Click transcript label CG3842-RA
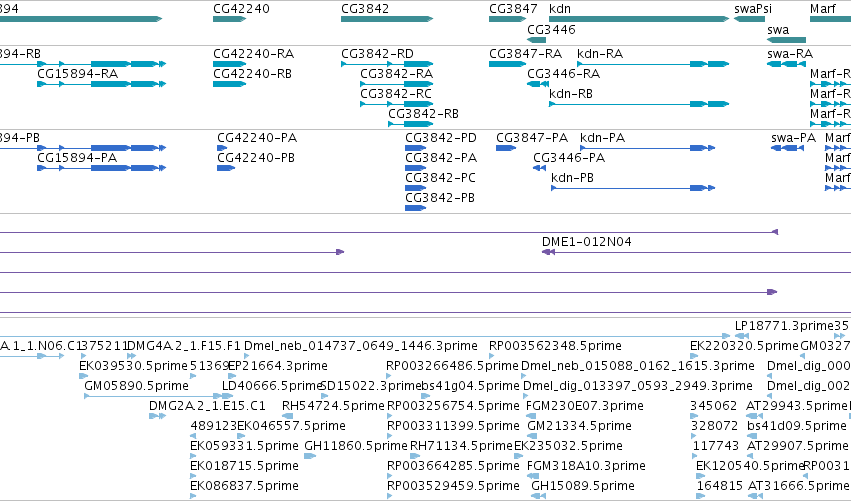The height and width of the screenshot is (501, 851). click(396, 74)
